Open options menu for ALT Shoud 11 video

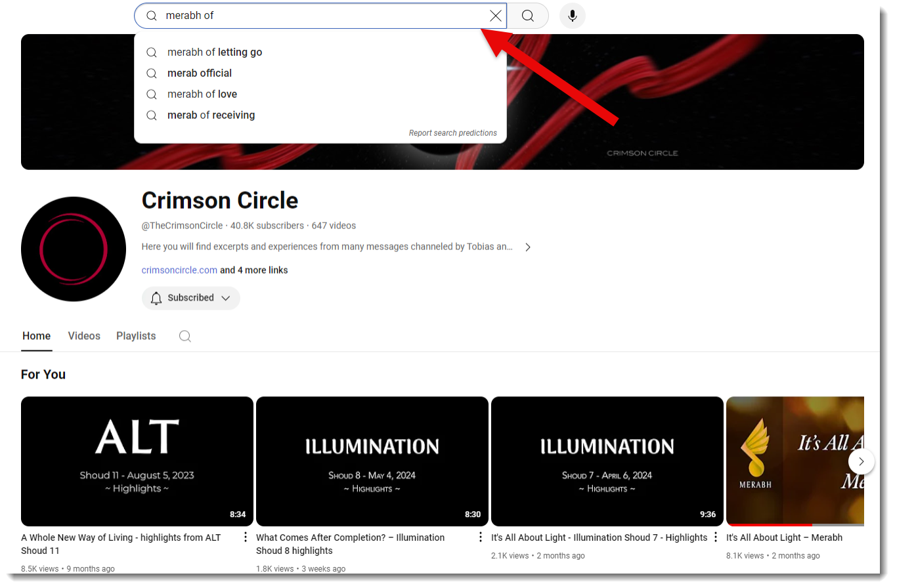(246, 537)
